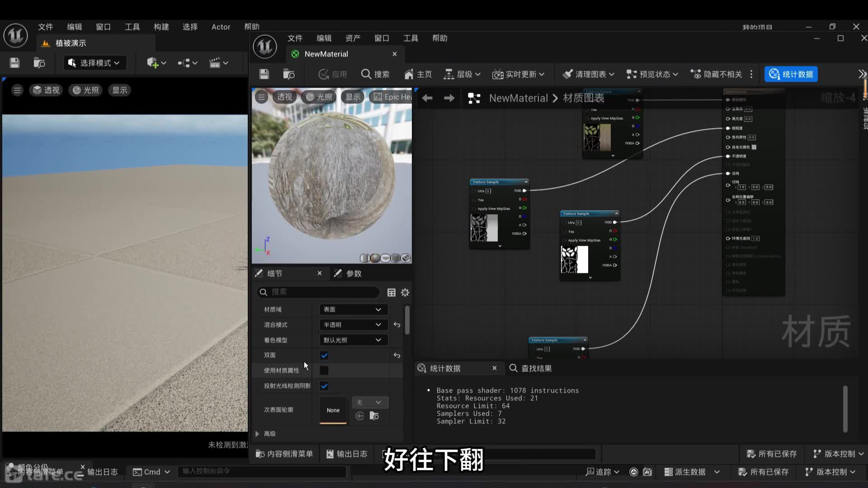Expand the toolbar overflow double-arrow
Image resolution: width=868 pixels, height=488 pixels.
pos(862,74)
